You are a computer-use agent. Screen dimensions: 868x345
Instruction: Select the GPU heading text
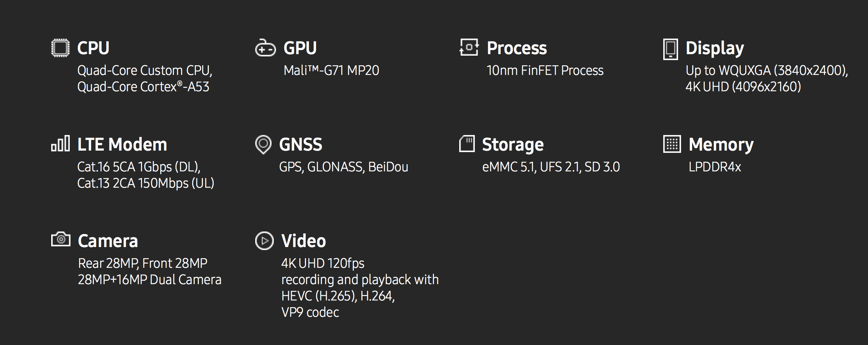click(300, 48)
